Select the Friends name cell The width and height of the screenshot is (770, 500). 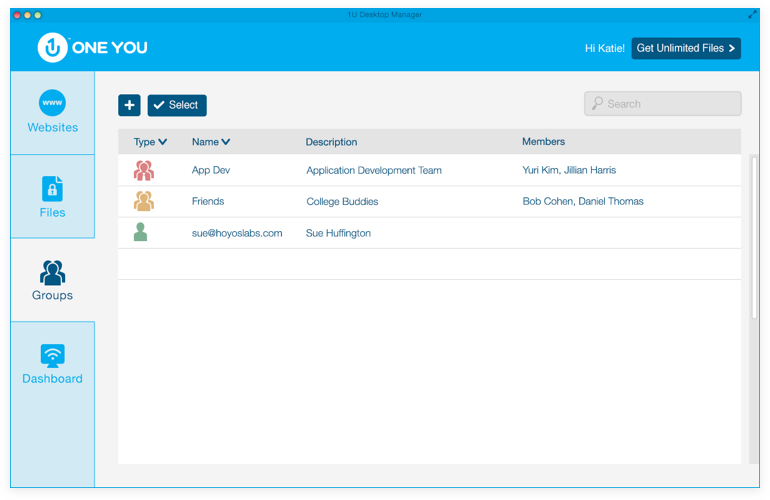pyautogui.click(x=208, y=201)
